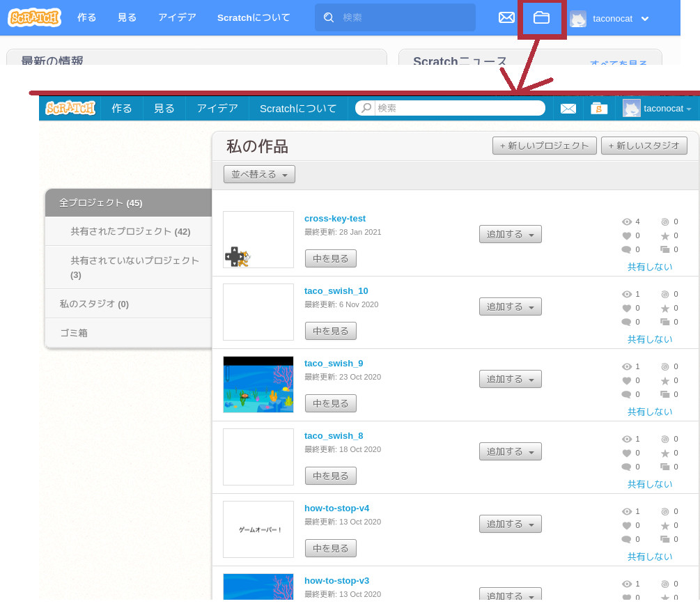This screenshot has width=700, height=606.
Task: Open 追加する dropdown for taco_swish_9
Action: 511,379
